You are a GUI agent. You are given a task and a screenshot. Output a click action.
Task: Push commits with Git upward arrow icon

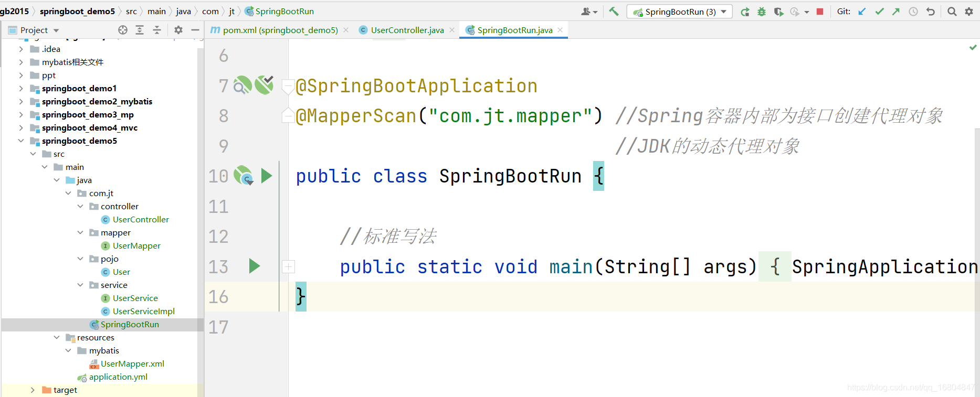(x=896, y=12)
